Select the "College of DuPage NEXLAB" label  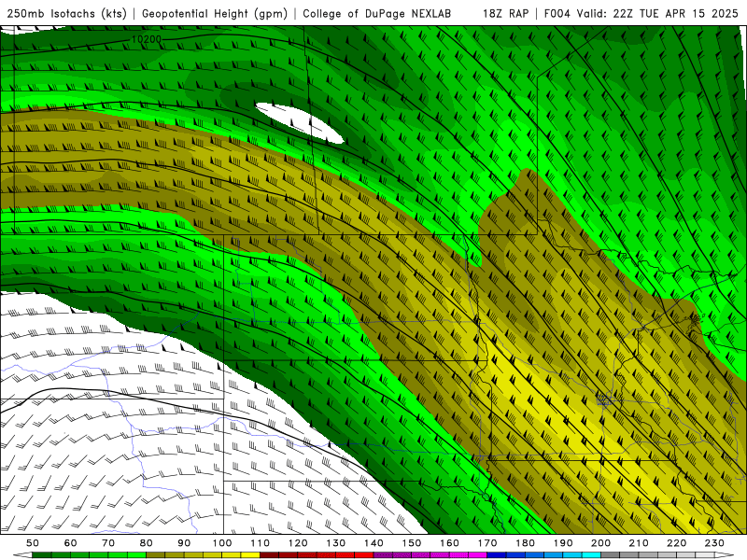[376, 14]
